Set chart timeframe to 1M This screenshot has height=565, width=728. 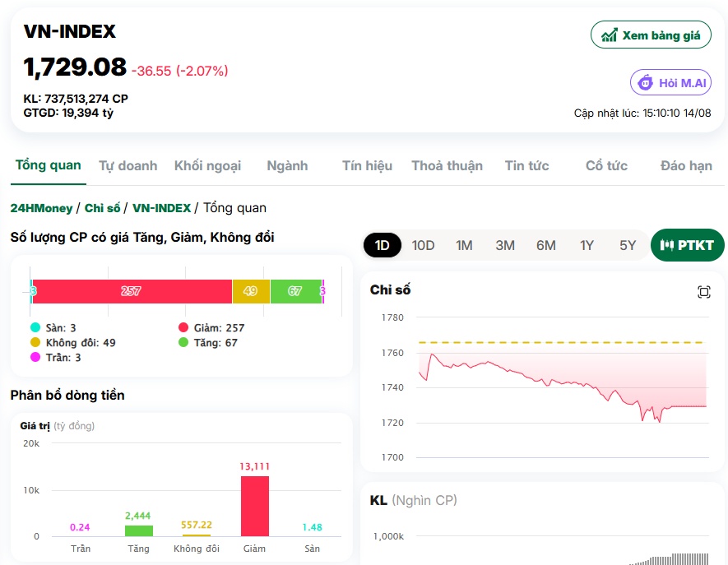point(464,245)
